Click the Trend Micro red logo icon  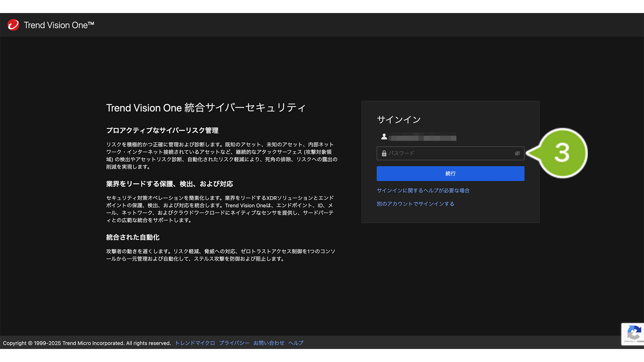pos(13,25)
